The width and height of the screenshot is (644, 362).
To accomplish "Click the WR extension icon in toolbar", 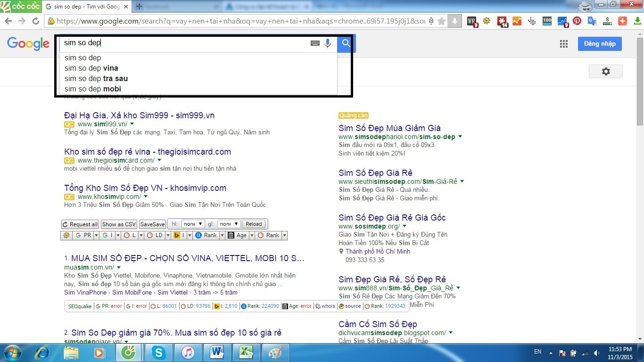I will click(x=472, y=21).
